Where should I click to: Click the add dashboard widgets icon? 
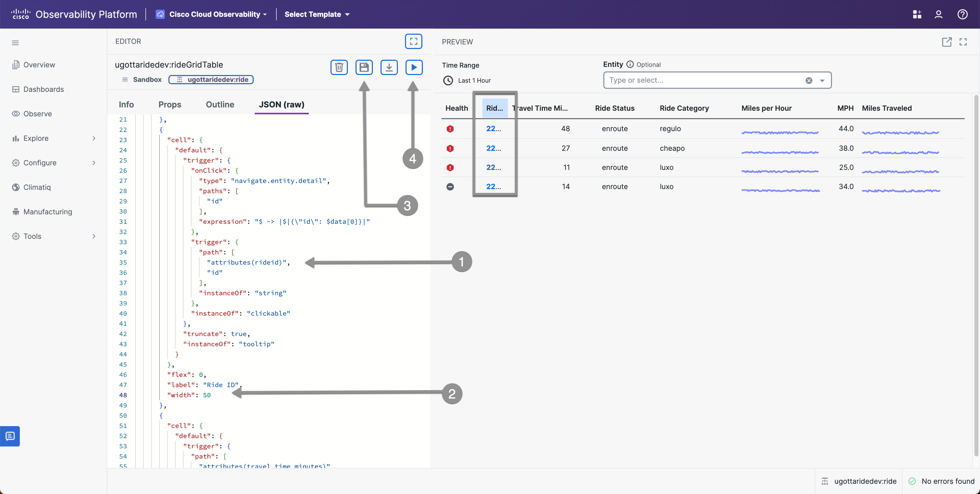point(917,15)
